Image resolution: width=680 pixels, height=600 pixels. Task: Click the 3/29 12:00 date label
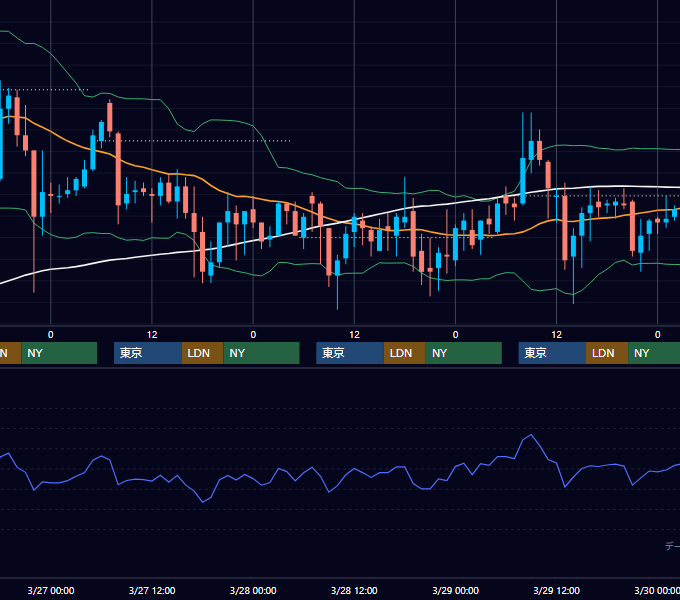556,590
